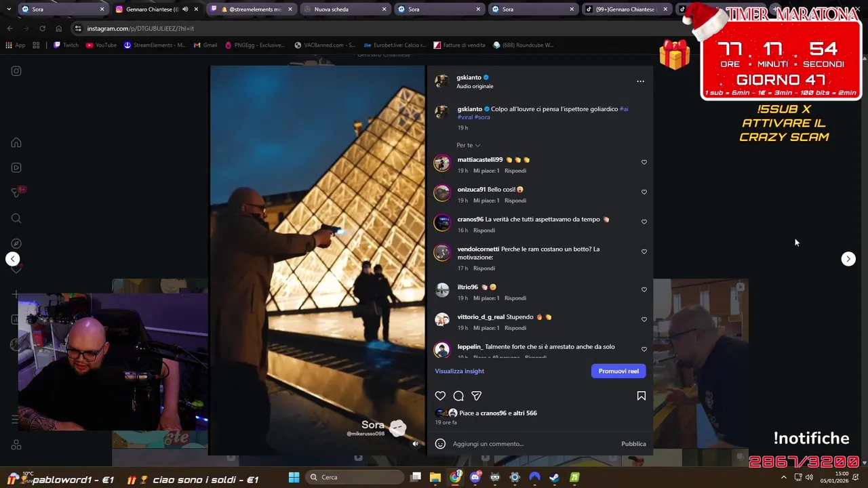Image resolution: width=868 pixels, height=488 pixels.
Task: Reload the page with the refresh icon
Action: click(x=42, y=28)
